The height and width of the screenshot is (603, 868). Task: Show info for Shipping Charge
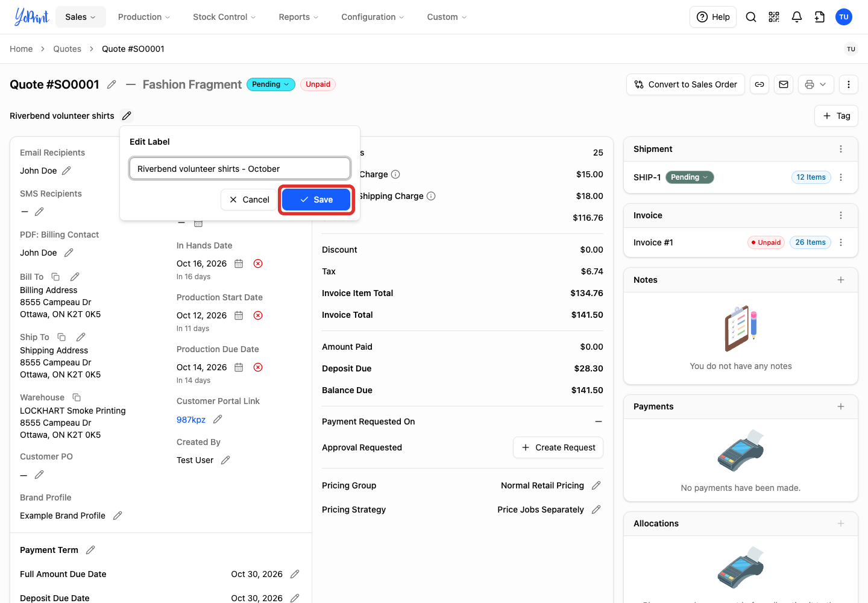click(431, 196)
